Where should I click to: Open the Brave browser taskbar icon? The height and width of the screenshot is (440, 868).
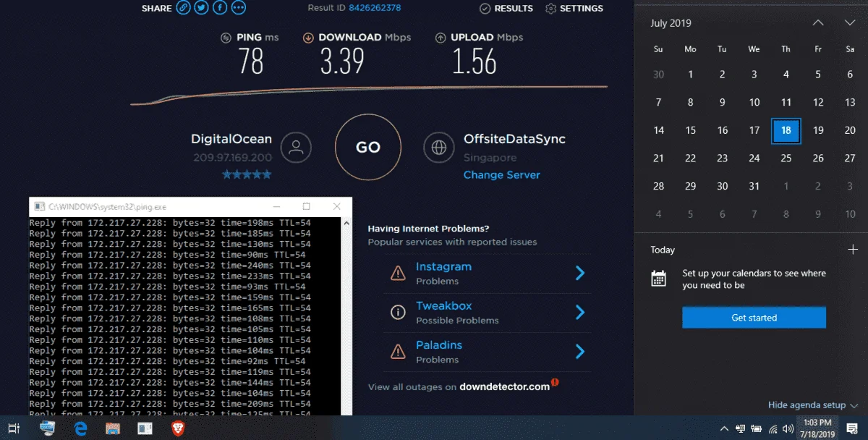pos(178,428)
